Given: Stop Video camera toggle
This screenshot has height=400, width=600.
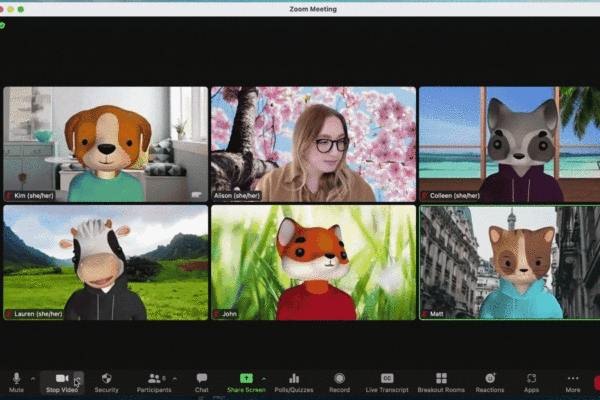Looking at the screenshot, I should (60, 379).
